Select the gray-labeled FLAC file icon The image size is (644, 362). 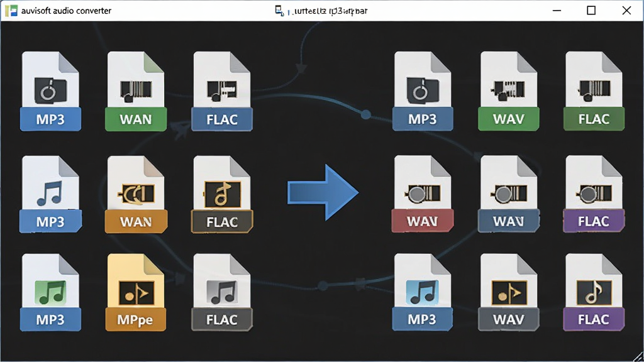[222, 292]
